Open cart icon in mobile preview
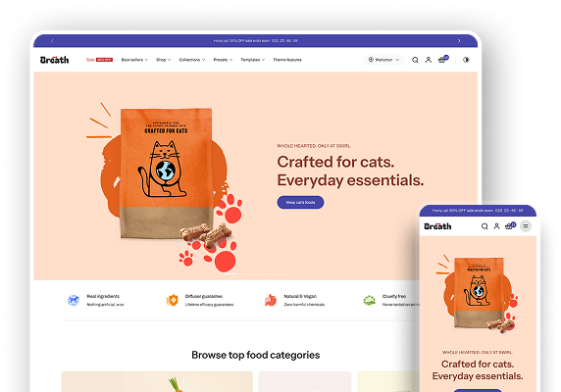561x392 pixels. [x=510, y=225]
